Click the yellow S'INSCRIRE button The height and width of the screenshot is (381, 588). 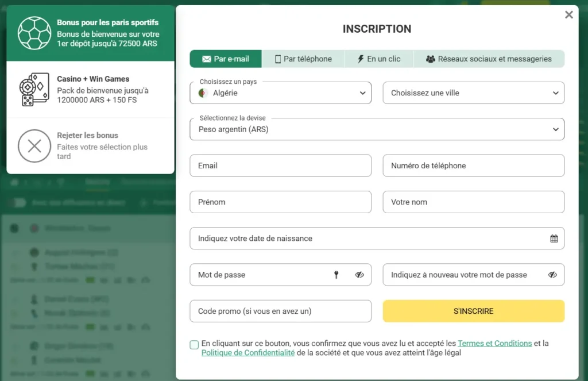click(474, 311)
